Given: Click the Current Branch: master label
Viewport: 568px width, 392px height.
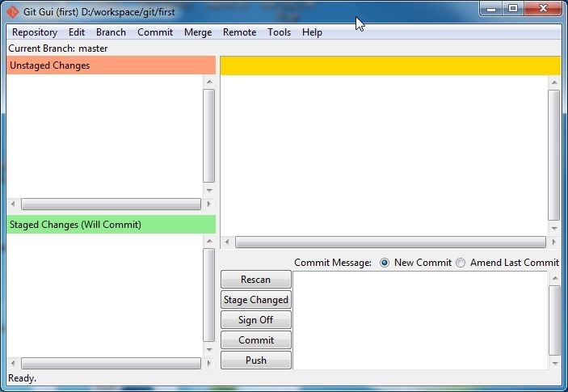Looking at the screenshot, I should [58, 48].
